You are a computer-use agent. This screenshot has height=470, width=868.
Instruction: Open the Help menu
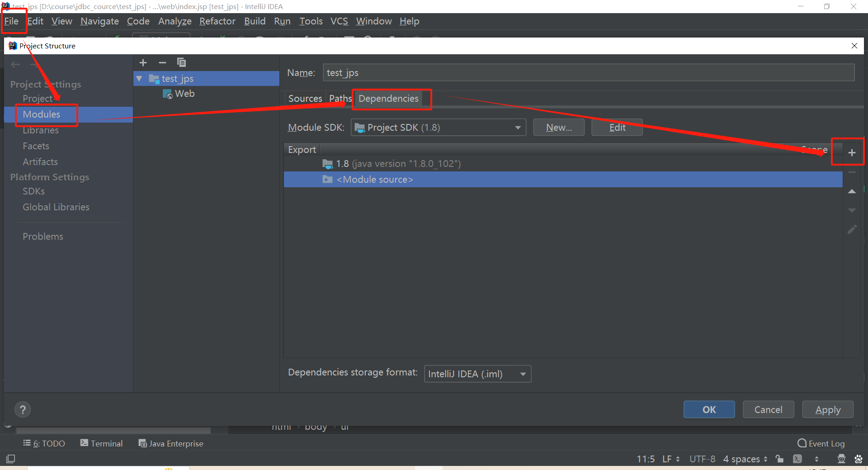(409, 21)
